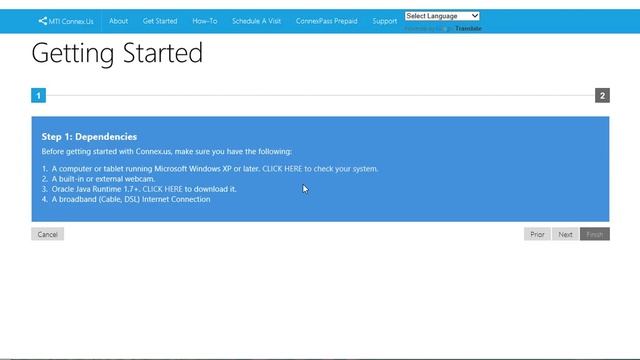The width and height of the screenshot is (640, 360).
Task: Open the Get Started menu item
Action: tap(160, 21)
